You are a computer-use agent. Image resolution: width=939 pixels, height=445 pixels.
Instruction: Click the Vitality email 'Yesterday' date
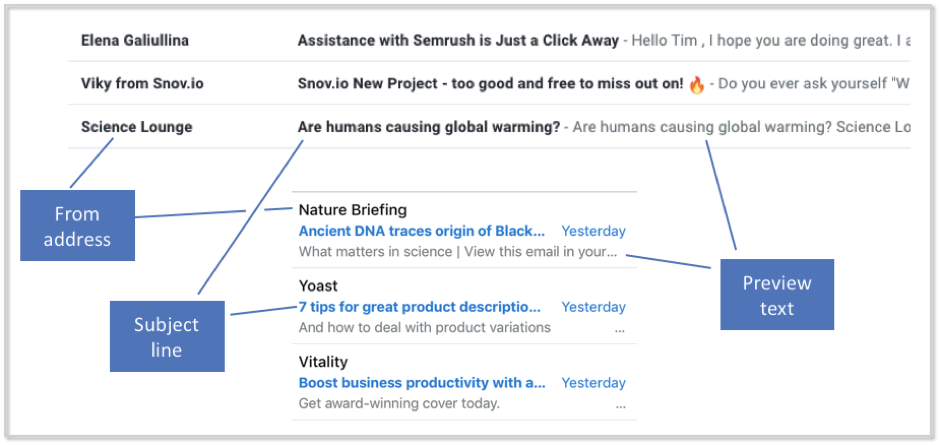click(593, 383)
